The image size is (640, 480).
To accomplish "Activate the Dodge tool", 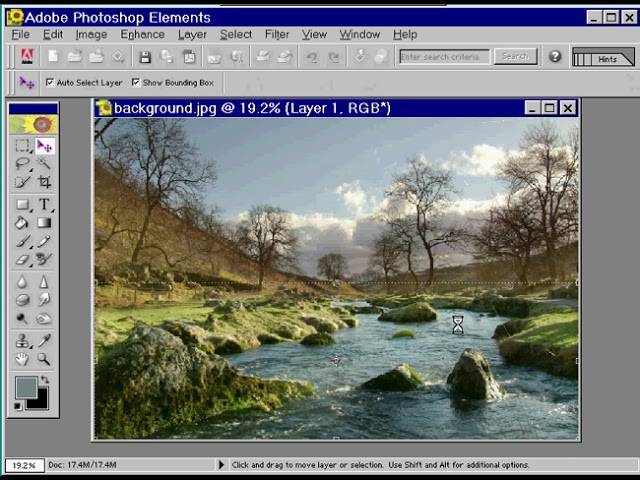I will click(22, 318).
